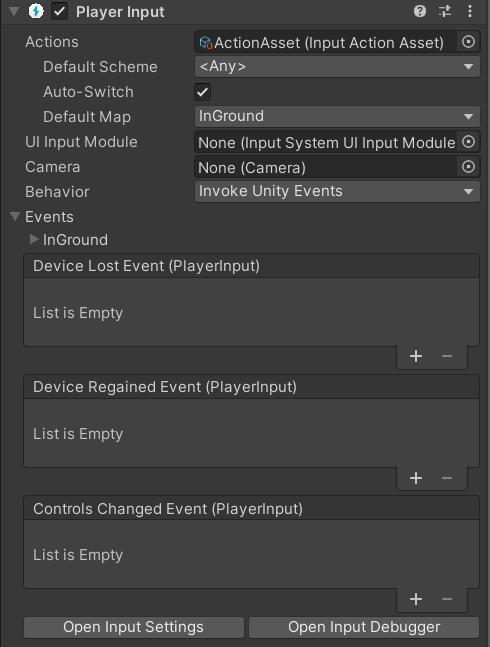The width and height of the screenshot is (490, 647).
Task: Add listener to Controls Changed Event
Action: click(x=416, y=599)
